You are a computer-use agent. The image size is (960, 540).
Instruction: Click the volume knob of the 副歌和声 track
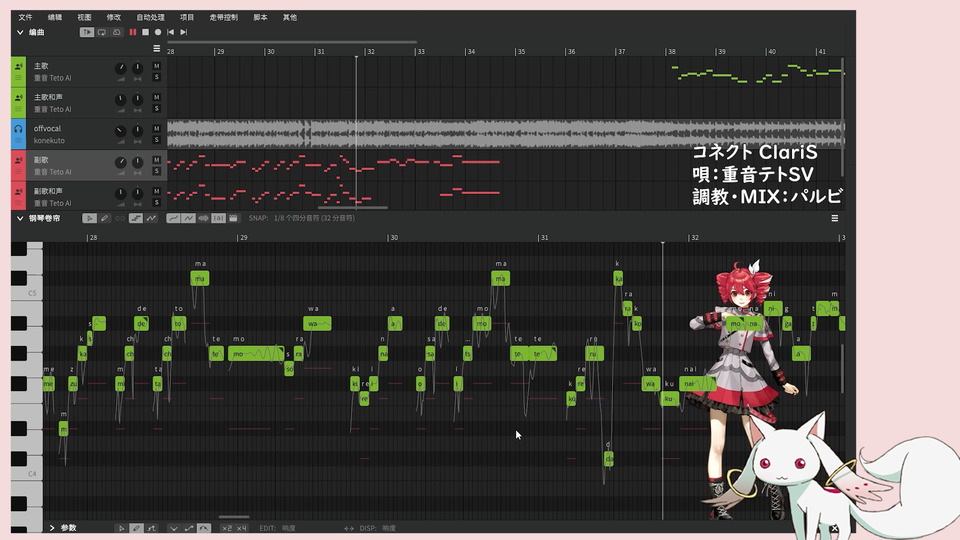pos(121,193)
